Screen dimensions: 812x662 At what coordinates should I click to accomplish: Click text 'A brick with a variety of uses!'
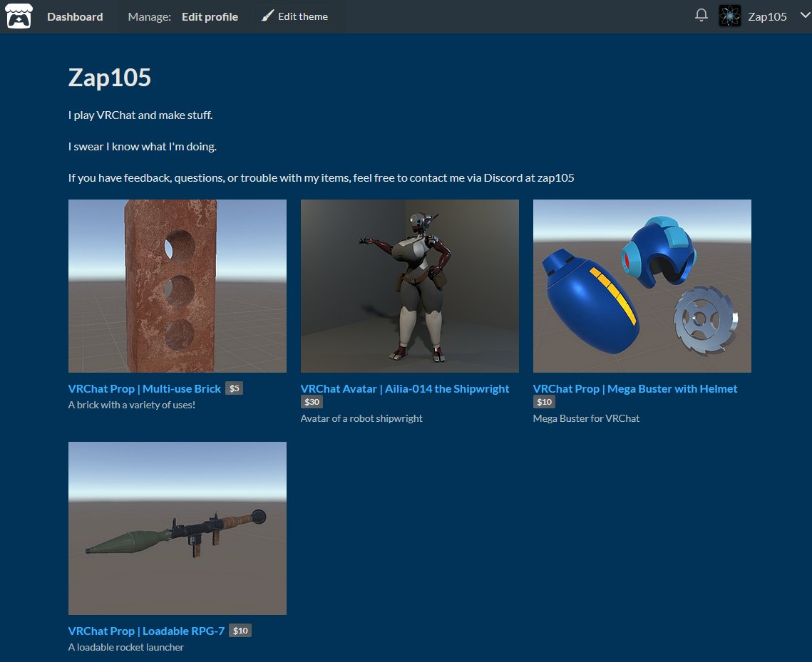[132, 405]
